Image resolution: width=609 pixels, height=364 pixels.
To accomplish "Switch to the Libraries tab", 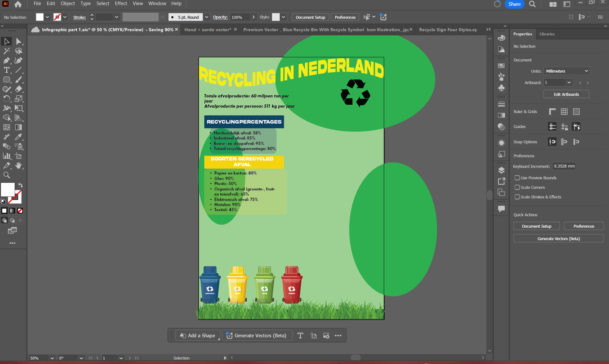I will coord(547,34).
